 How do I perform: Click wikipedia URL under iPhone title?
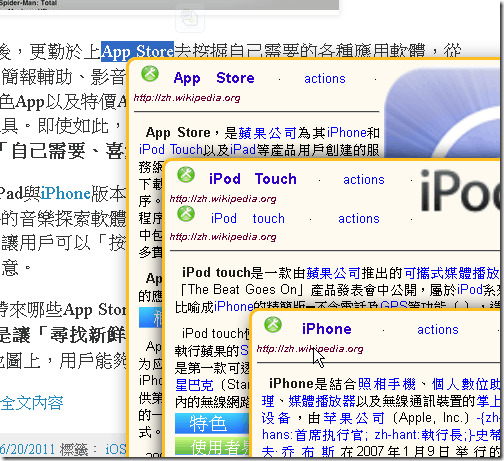310,349
